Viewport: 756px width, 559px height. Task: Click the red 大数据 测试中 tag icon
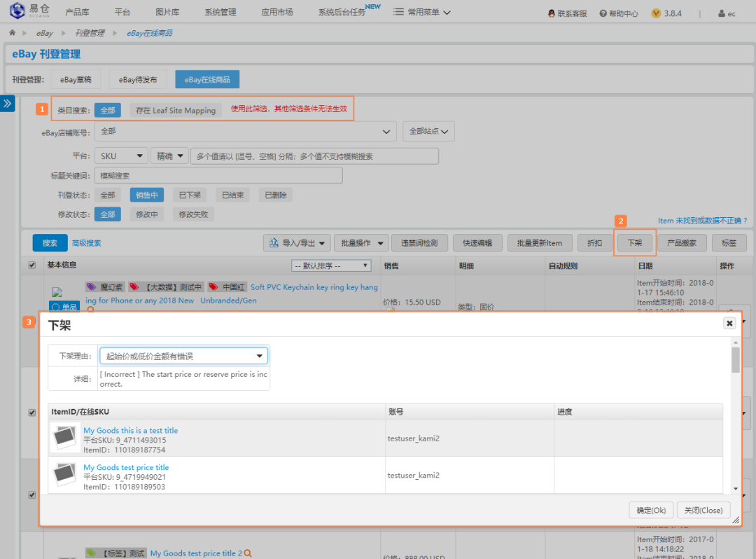coord(134,287)
